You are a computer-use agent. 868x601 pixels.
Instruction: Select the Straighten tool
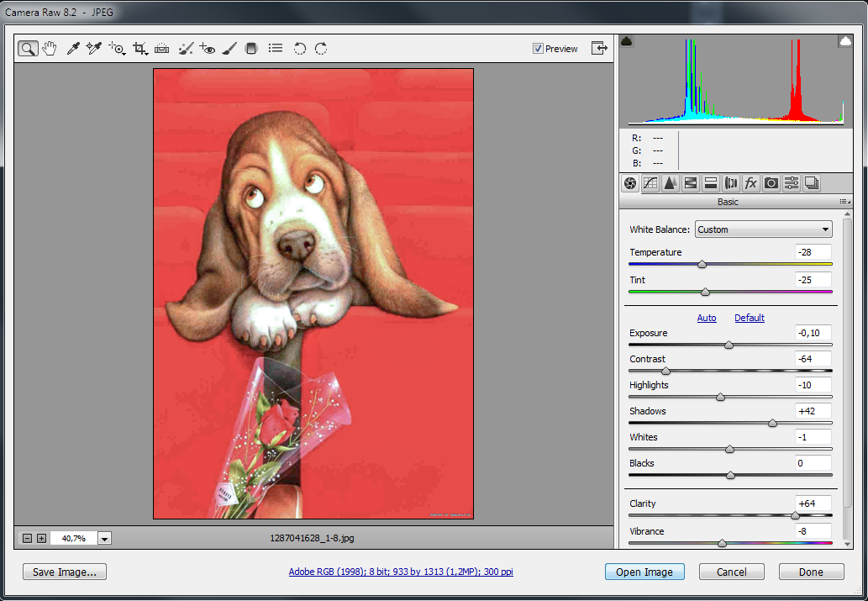(162, 49)
